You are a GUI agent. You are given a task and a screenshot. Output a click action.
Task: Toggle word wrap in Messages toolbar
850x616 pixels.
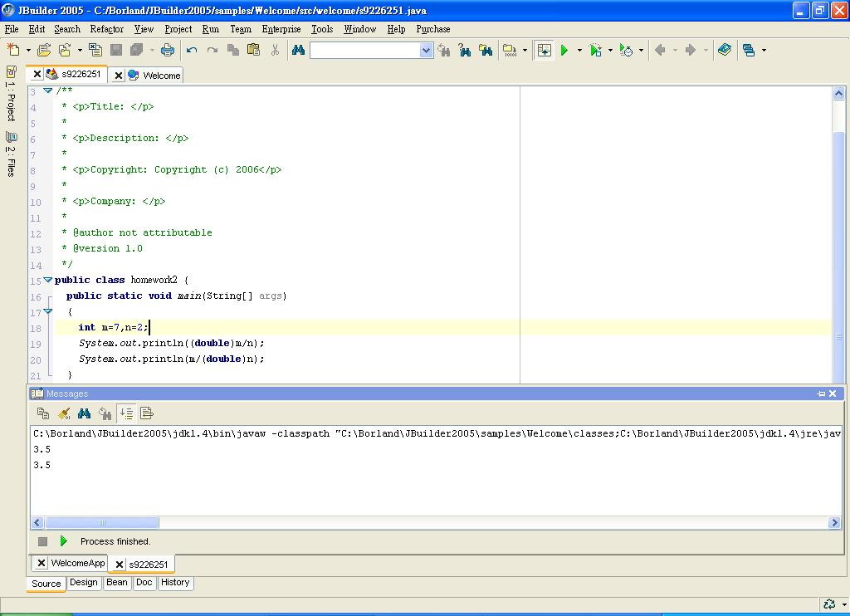146,413
